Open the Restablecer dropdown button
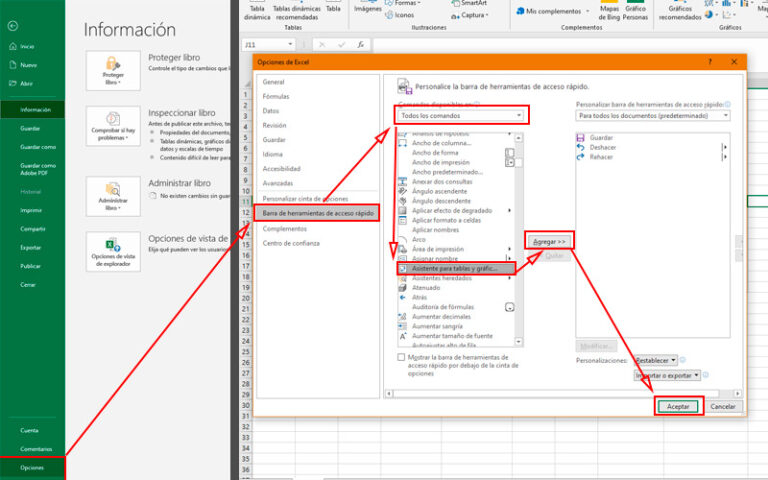 (x=656, y=360)
